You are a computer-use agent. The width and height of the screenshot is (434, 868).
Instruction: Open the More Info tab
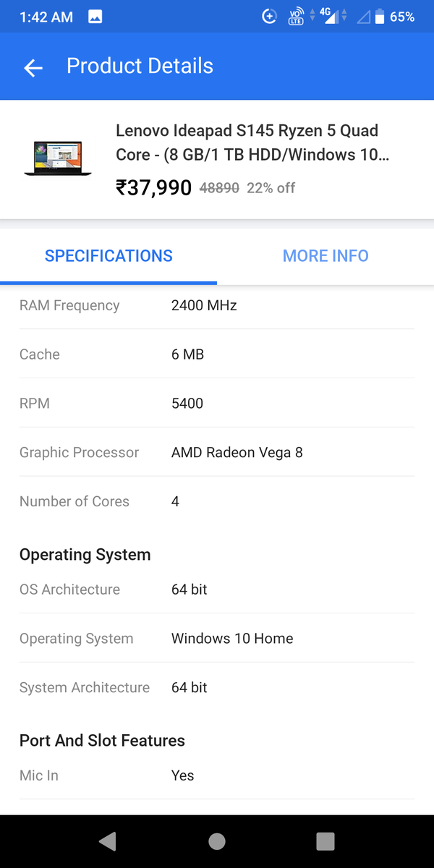[x=325, y=256]
